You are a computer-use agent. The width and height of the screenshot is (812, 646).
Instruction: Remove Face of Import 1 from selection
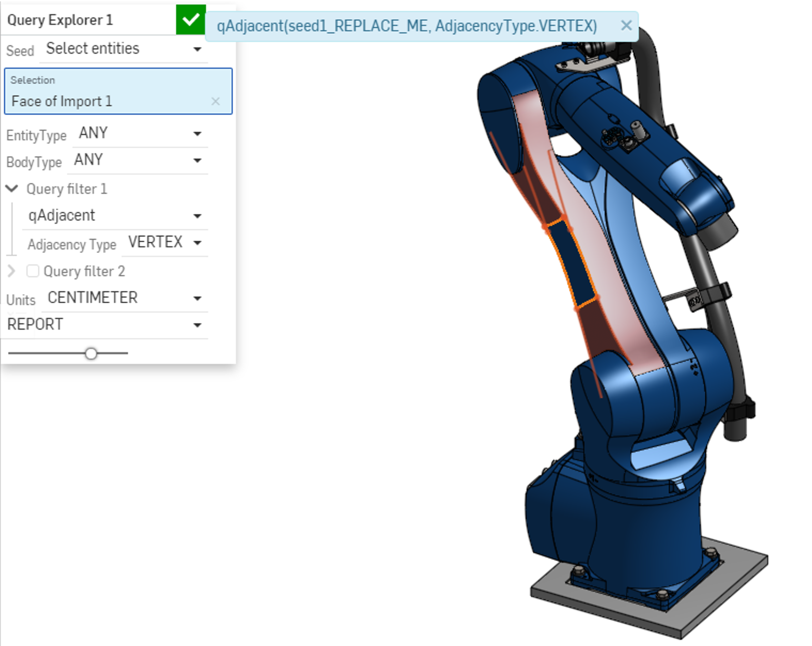pos(216,101)
